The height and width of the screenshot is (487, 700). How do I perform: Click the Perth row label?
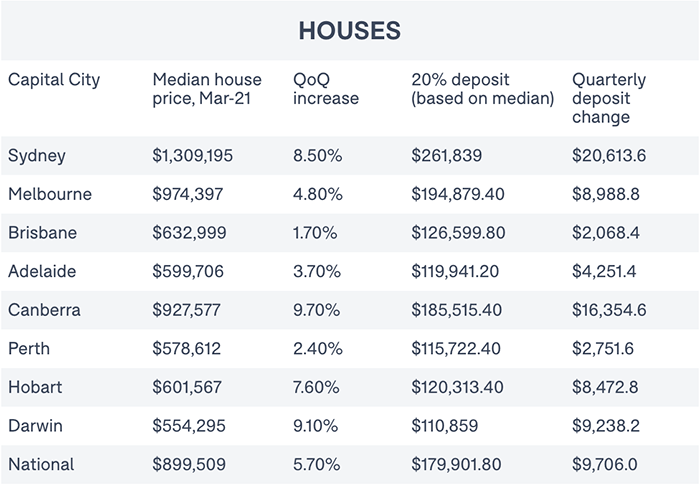pos(29,349)
